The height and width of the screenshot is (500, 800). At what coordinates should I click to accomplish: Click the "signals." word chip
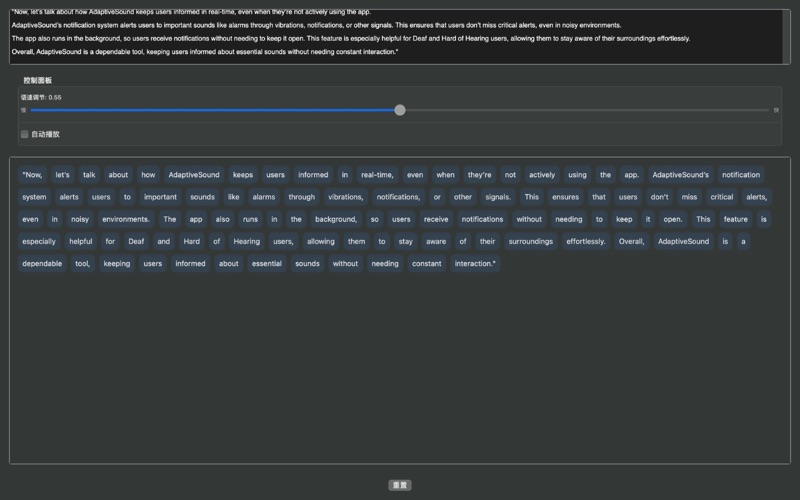[498, 197]
